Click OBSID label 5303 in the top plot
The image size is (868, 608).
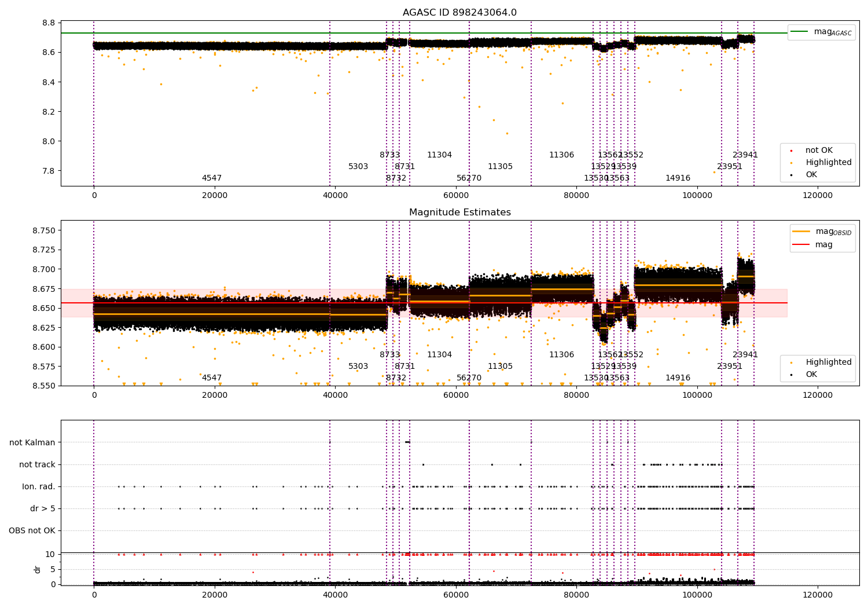pos(358,167)
